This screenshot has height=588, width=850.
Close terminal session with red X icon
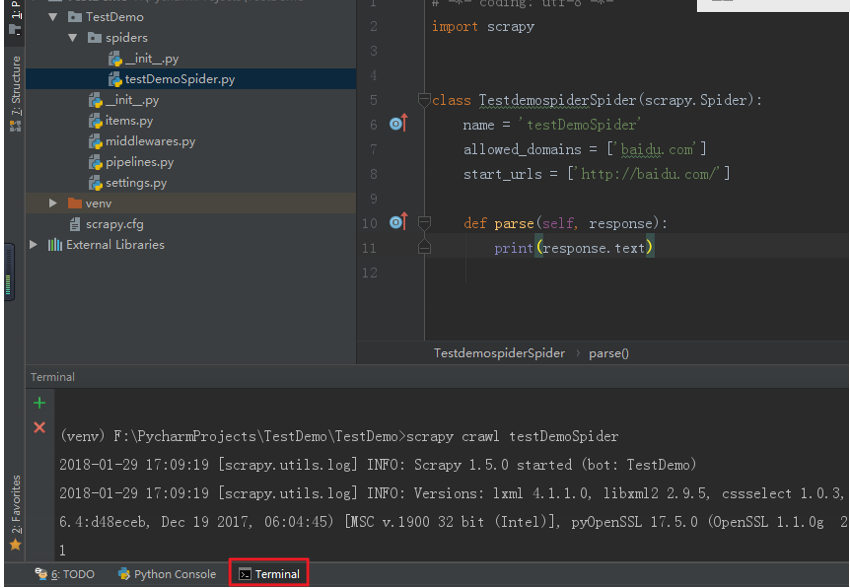[39, 427]
